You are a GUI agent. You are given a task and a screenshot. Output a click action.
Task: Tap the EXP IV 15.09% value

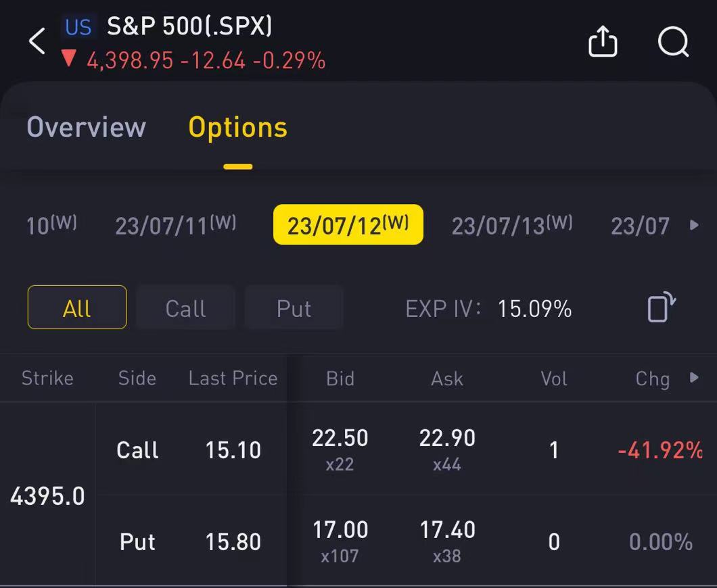coord(534,309)
